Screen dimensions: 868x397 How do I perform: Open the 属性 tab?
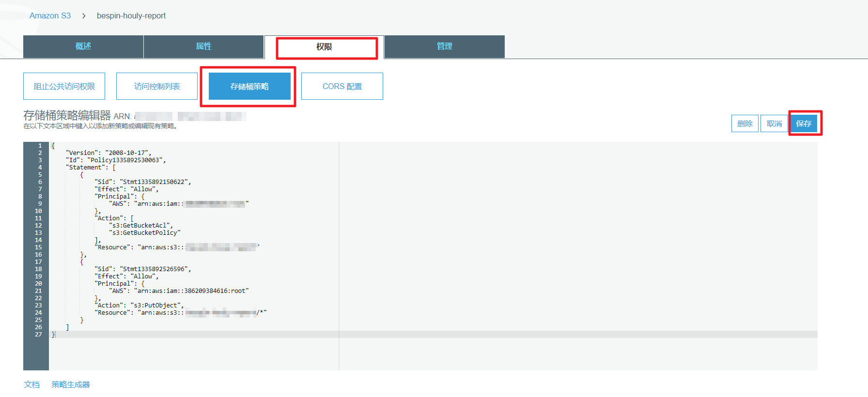coord(203,46)
